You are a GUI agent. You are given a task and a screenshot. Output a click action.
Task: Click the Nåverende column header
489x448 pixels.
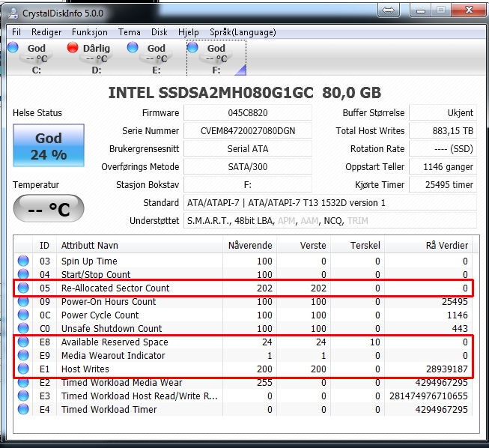coord(250,245)
